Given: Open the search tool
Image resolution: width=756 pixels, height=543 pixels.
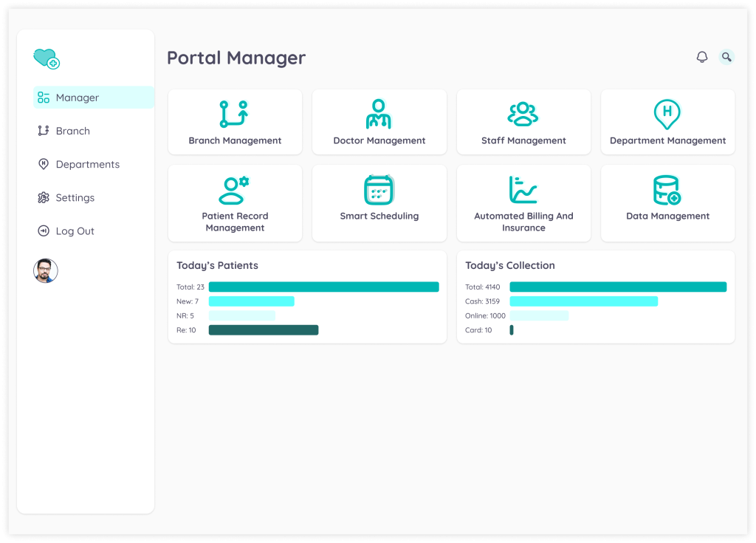Looking at the screenshot, I should tap(726, 57).
